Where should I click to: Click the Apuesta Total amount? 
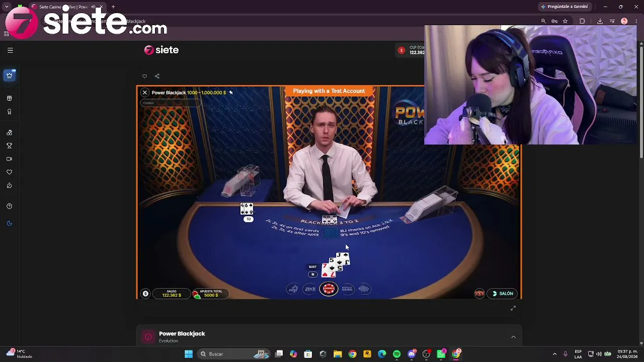[211, 293]
